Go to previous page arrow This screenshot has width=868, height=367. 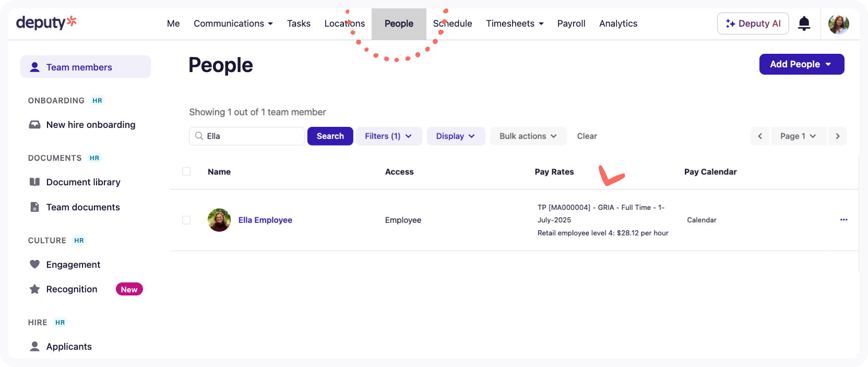click(x=760, y=136)
